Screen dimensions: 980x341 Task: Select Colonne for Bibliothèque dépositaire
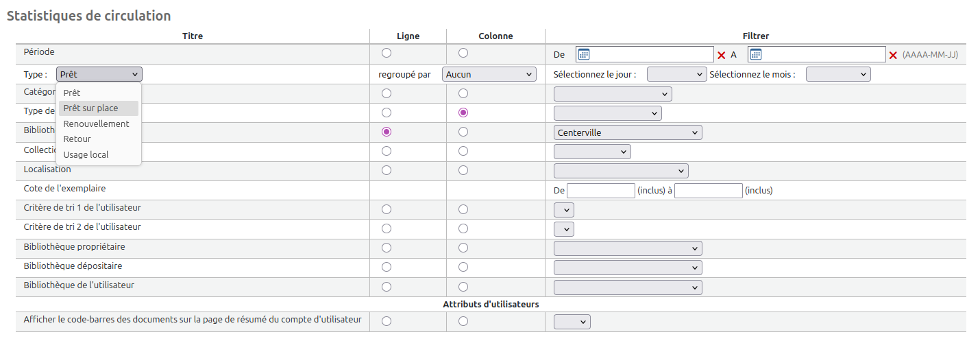[463, 267]
